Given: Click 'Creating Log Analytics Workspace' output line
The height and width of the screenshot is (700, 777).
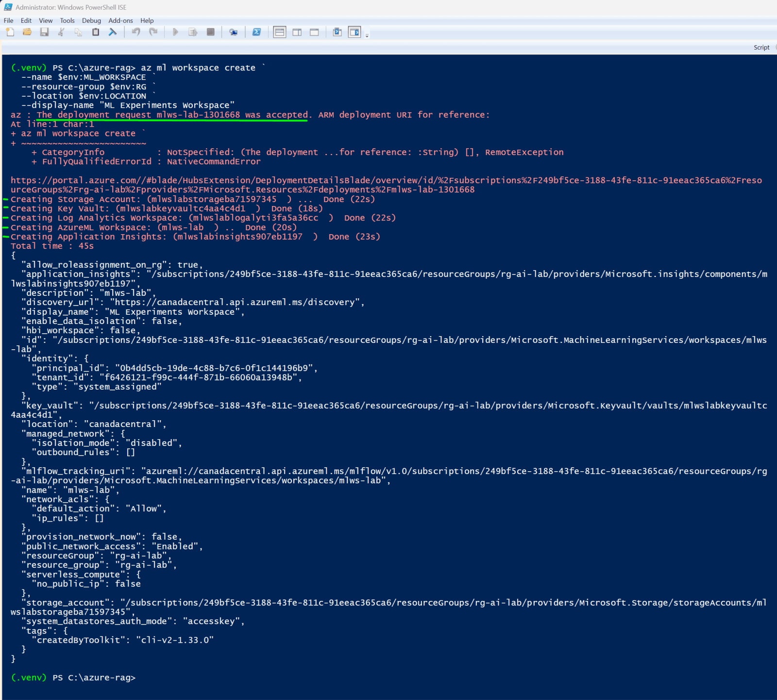Looking at the screenshot, I should (203, 218).
